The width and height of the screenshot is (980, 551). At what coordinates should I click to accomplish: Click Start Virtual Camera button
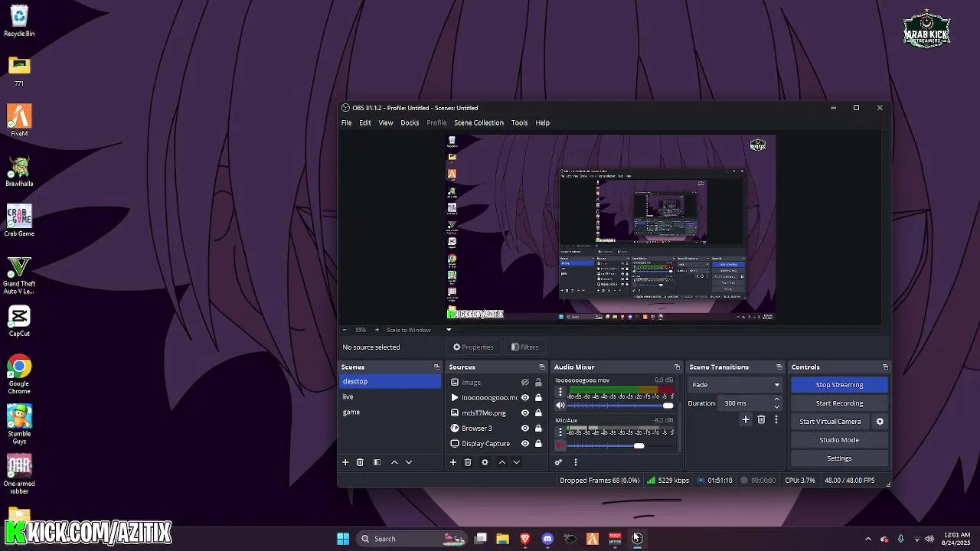[831, 422]
